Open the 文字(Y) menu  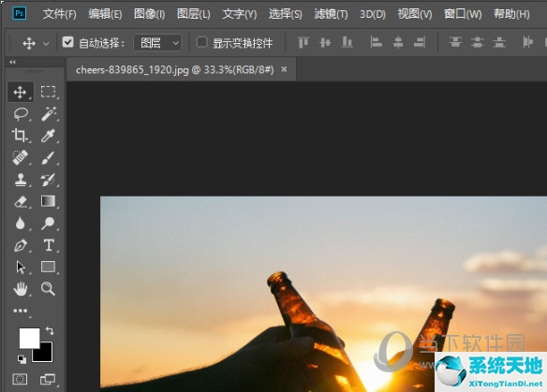[240, 14]
